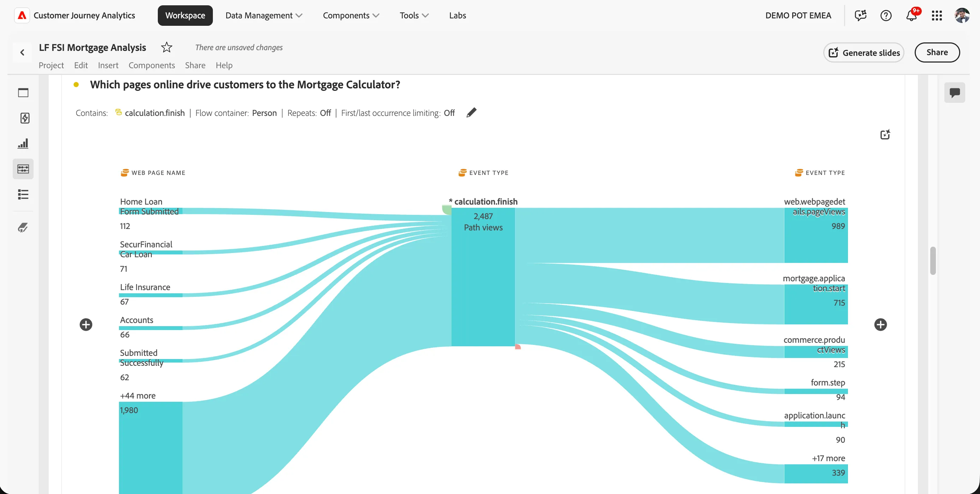Open the Insert menu
Screen dimensions: 980x494
[x=108, y=65]
